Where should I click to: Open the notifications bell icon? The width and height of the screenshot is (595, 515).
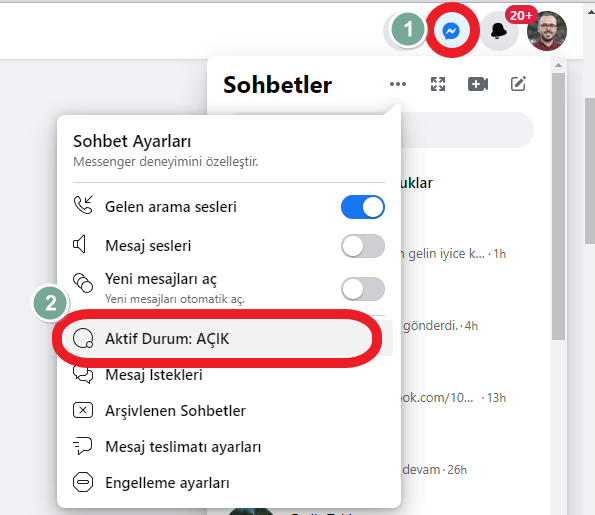[499, 31]
